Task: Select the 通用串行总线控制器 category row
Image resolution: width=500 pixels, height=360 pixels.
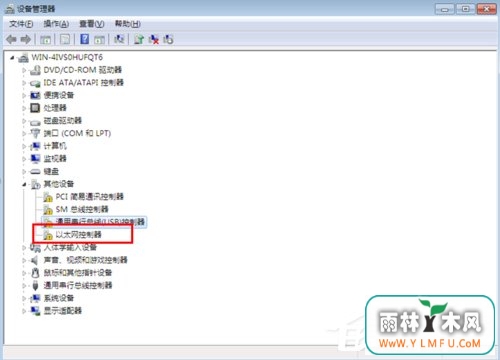Action: click(x=71, y=285)
